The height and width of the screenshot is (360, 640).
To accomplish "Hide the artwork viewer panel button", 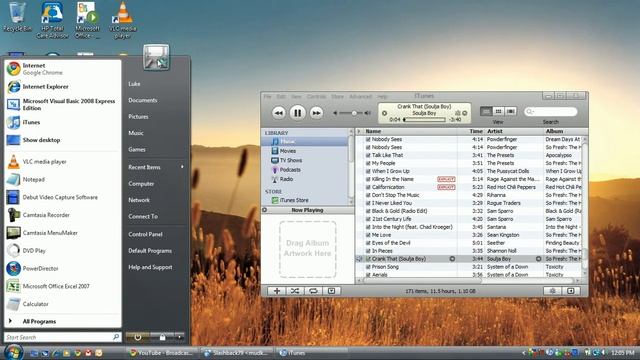I will tap(331, 291).
